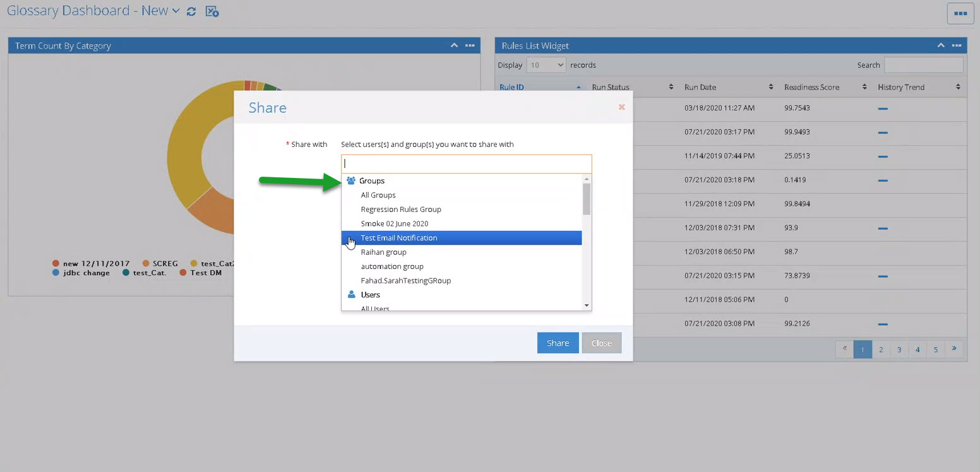This screenshot has height=472, width=980.
Task: Open the Display records count dropdown
Action: 546,64
